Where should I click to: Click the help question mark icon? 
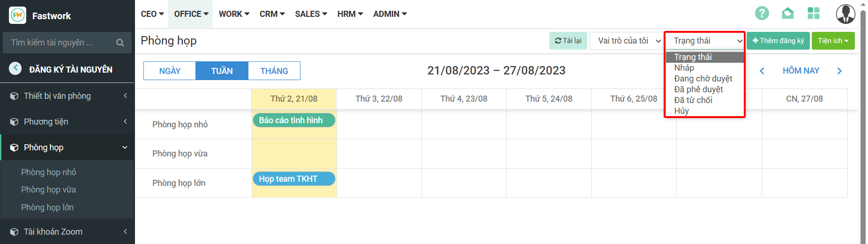[762, 13]
